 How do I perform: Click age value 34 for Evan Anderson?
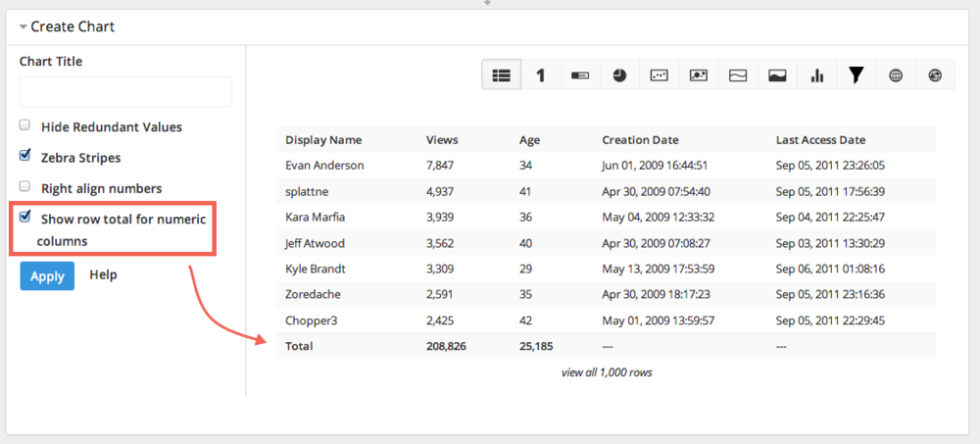[525, 166]
